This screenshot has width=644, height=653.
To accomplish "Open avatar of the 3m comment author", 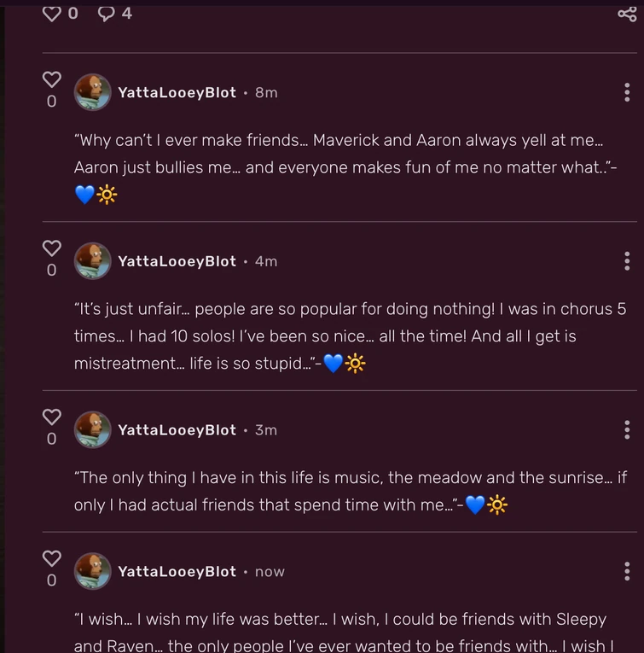I will (92, 430).
